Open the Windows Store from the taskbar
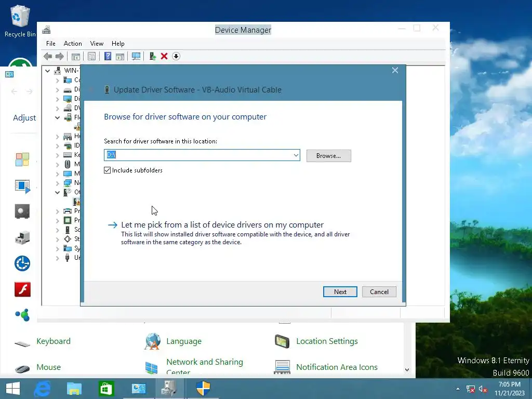This screenshot has height=399, width=532. (106, 389)
